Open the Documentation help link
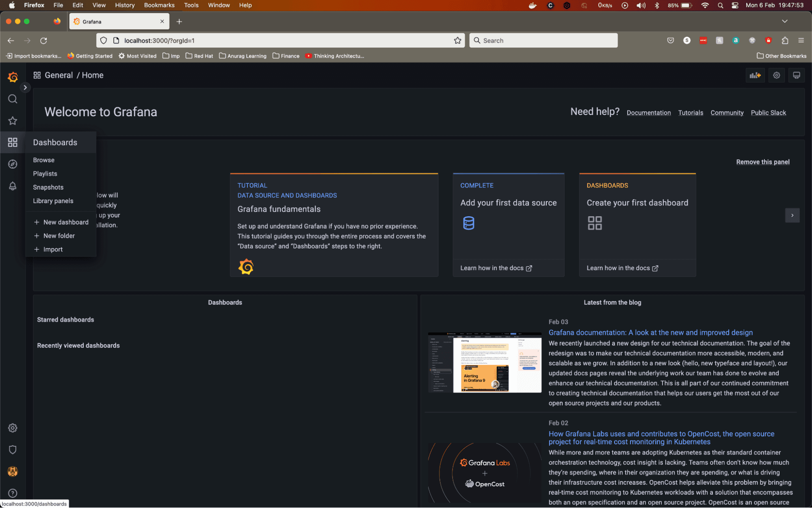The height and width of the screenshot is (508, 812). tap(648, 113)
